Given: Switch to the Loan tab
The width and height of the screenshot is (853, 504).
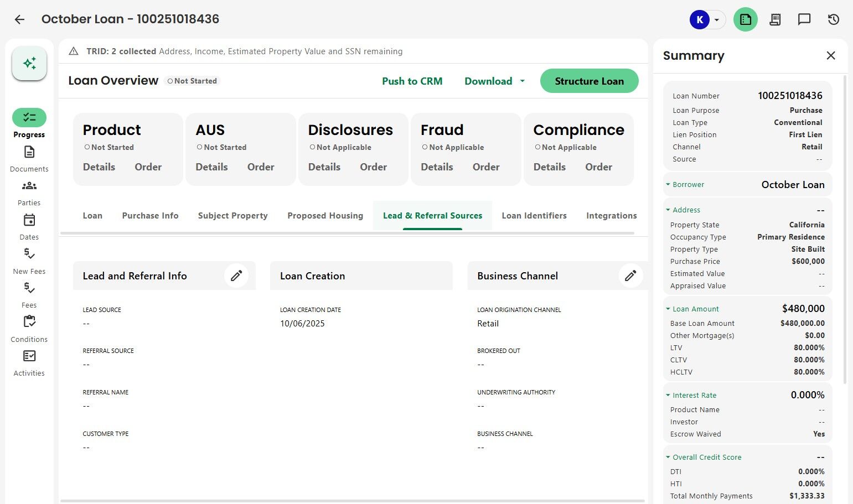Looking at the screenshot, I should 92,216.
